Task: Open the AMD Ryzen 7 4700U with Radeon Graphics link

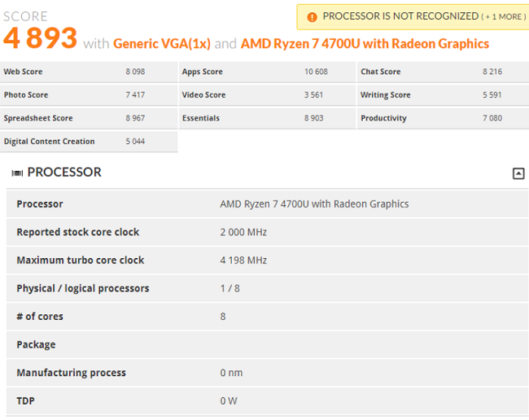Action: (365, 44)
